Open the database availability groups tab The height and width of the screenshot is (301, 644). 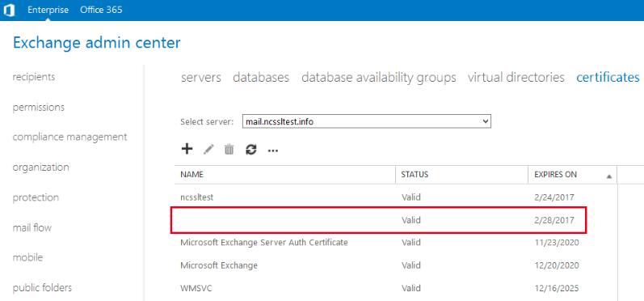click(x=379, y=78)
